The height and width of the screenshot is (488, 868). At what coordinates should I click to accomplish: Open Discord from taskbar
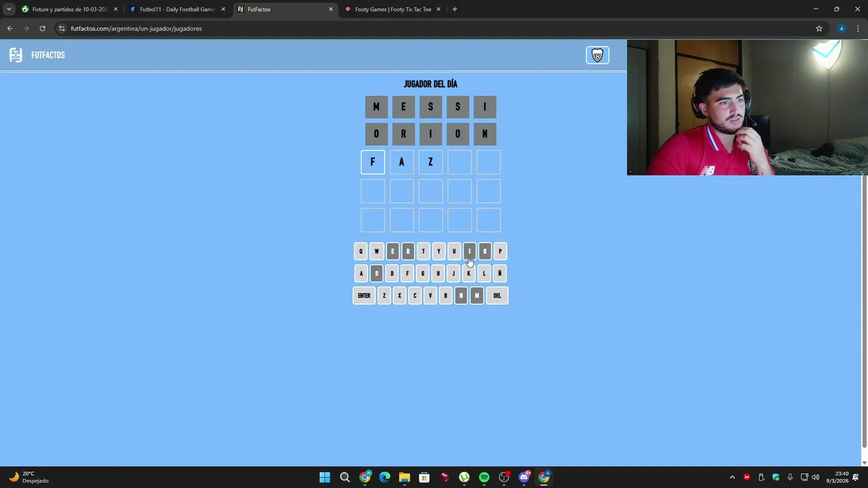(x=524, y=477)
